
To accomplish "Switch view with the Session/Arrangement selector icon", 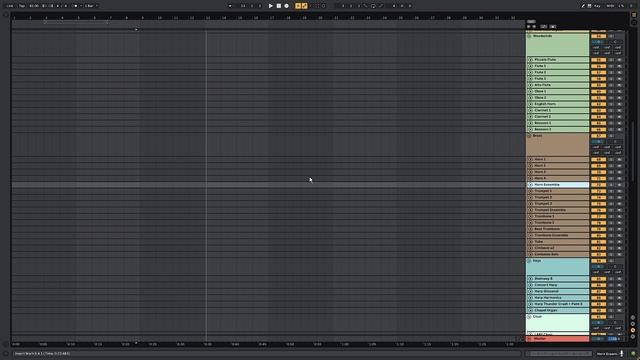I will (634, 15).
